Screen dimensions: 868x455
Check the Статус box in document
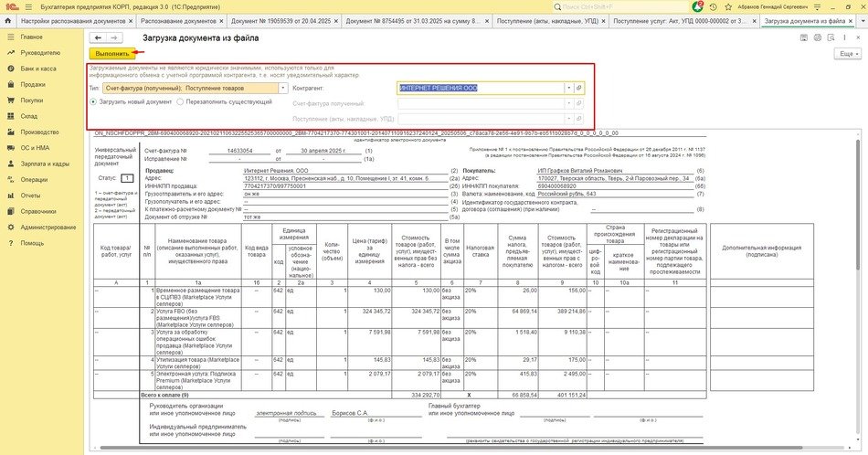(x=127, y=178)
